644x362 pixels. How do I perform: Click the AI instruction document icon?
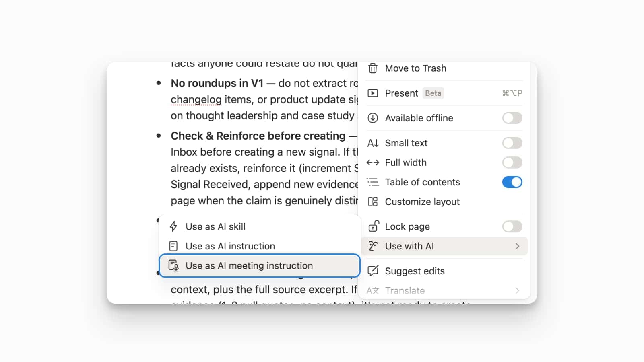click(x=173, y=246)
